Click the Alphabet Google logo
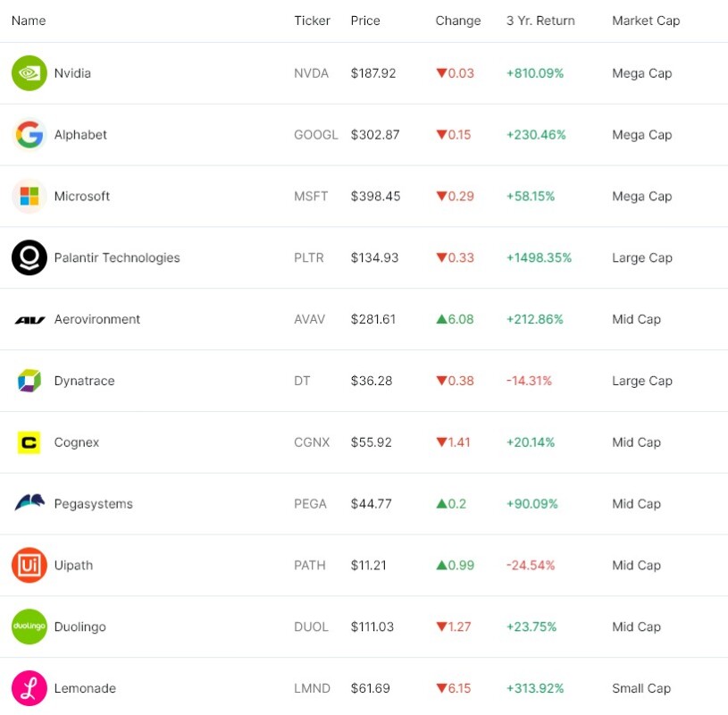This screenshot has width=728, height=715. pos(29,135)
